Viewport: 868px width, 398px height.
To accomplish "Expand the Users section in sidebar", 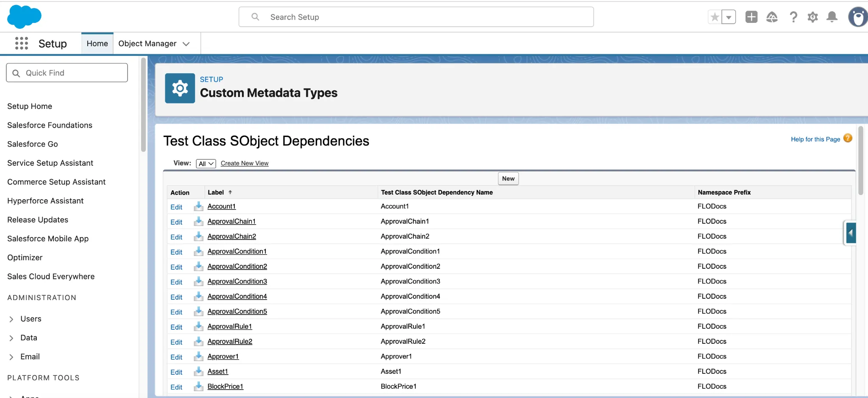I will pyautogui.click(x=11, y=319).
